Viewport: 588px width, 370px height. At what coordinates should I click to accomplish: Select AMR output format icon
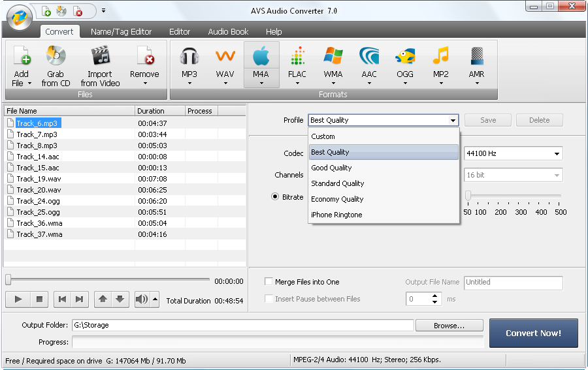477,56
